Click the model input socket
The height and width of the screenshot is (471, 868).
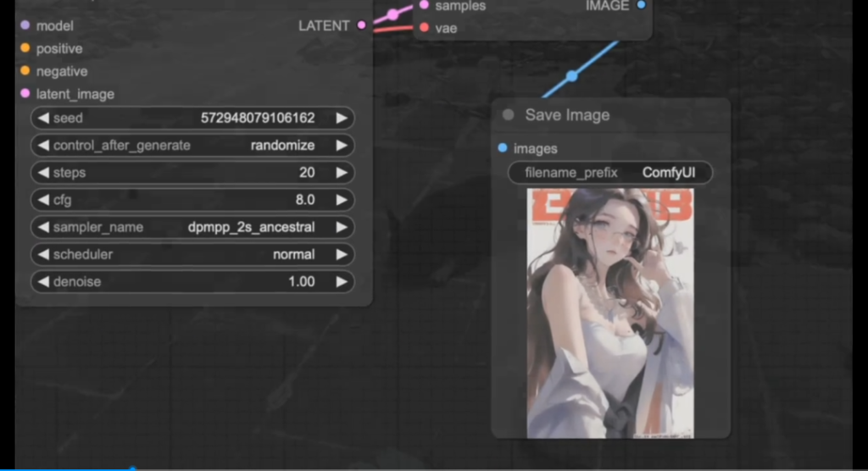(25, 25)
